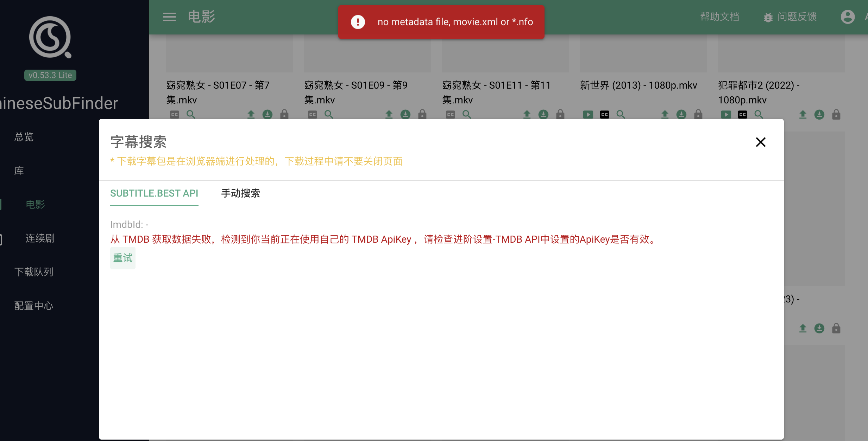Download subtitle for 窃窥熟女 S01E09
Viewport: 868px width, 441px height.
405,114
